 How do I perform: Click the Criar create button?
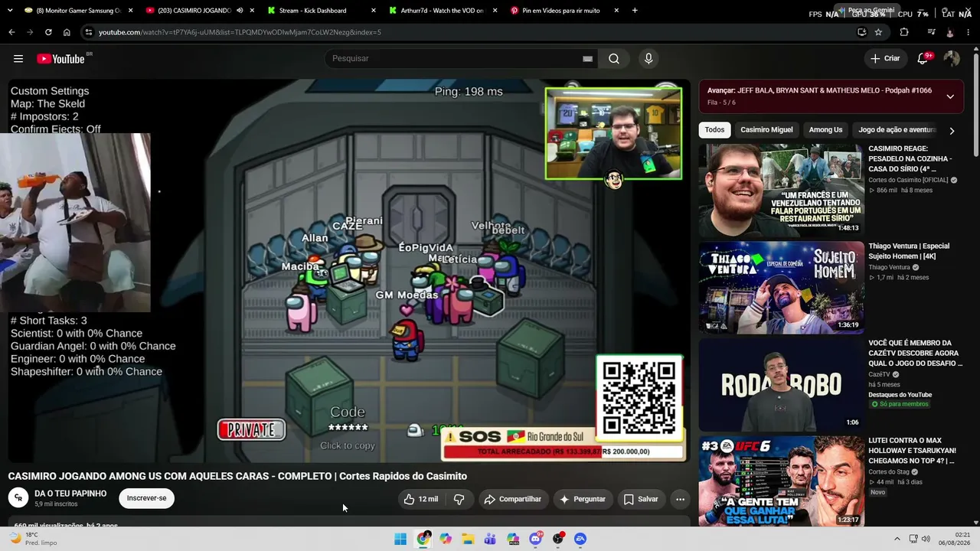(885, 59)
